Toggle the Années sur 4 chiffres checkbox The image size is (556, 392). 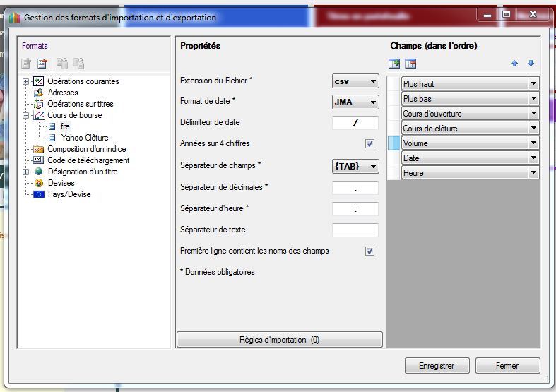coord(369,144)
